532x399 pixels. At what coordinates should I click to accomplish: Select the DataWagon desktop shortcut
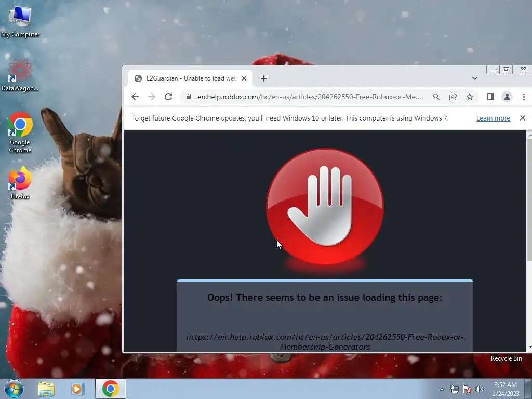(20, 75)
